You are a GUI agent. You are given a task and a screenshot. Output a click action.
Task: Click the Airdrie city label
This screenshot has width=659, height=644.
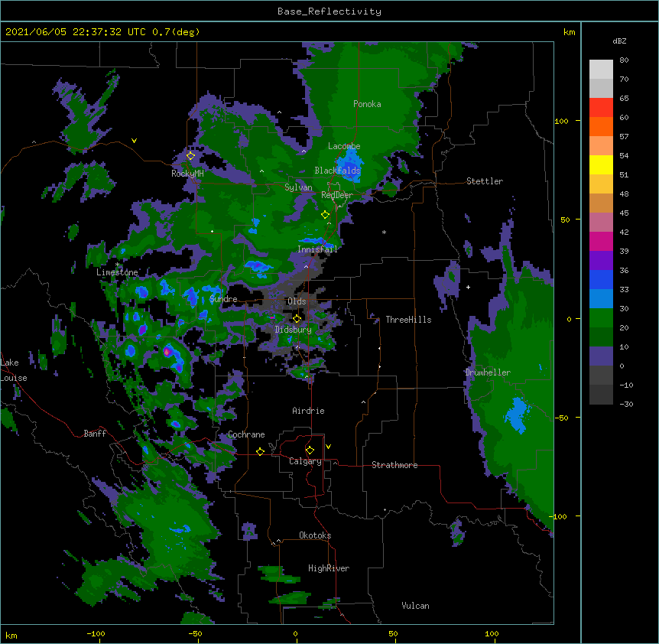tap(308, 411)
